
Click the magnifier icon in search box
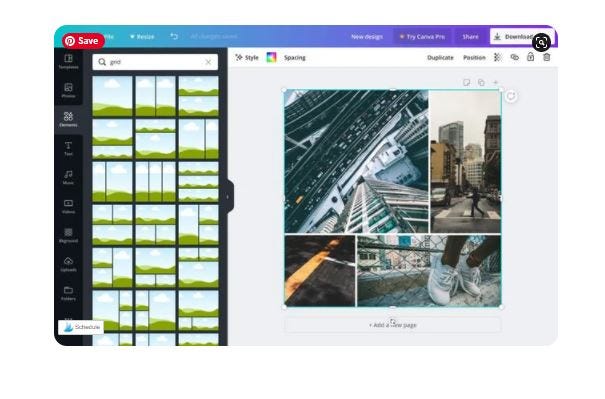coord(102,62)
